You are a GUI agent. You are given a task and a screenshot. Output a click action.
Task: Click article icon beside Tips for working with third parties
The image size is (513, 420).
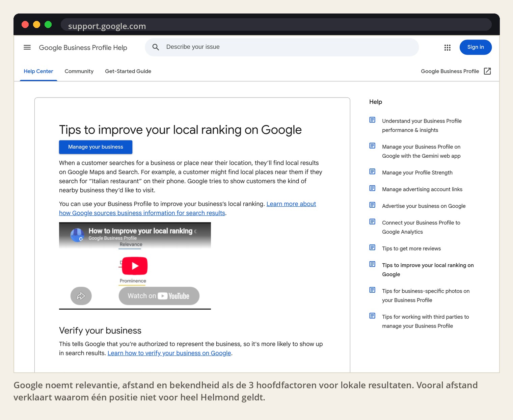[x=372, y=316]
